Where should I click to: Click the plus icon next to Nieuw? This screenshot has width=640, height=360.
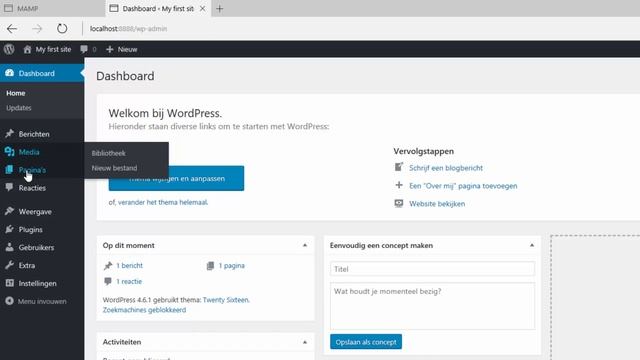pyautogui.click(x=109, y=49)
